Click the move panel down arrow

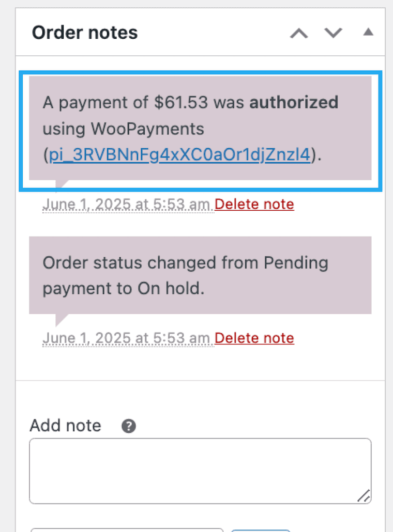point(333,32)
